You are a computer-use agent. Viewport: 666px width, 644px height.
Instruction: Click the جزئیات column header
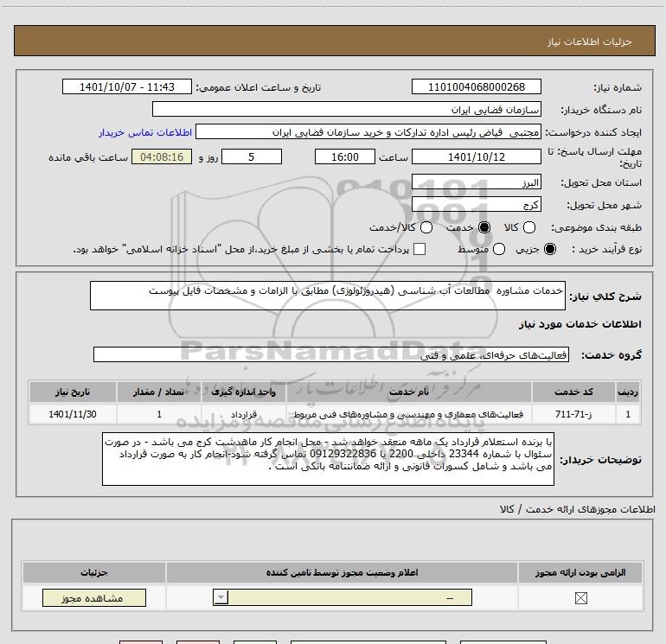(x=94, y=572)
